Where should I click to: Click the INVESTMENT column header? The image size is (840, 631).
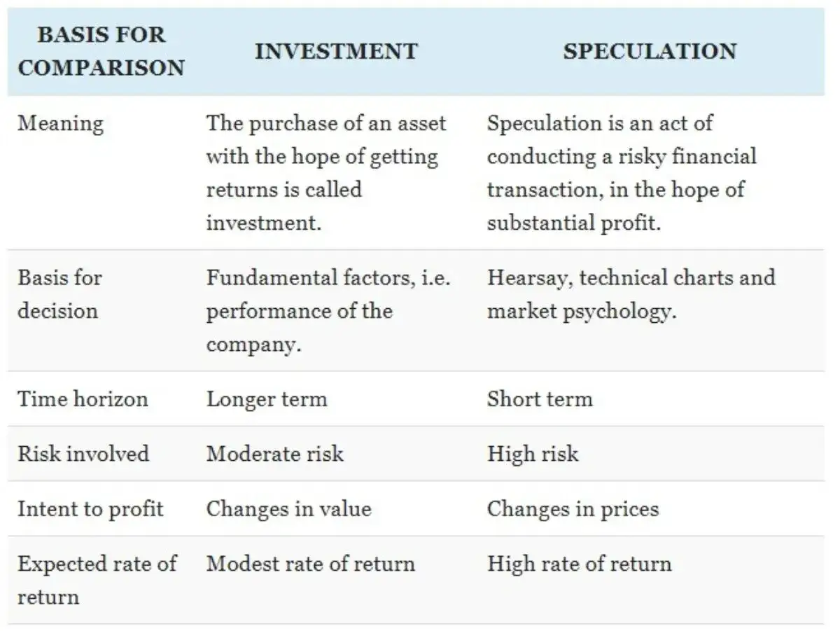tap(336, 51)
